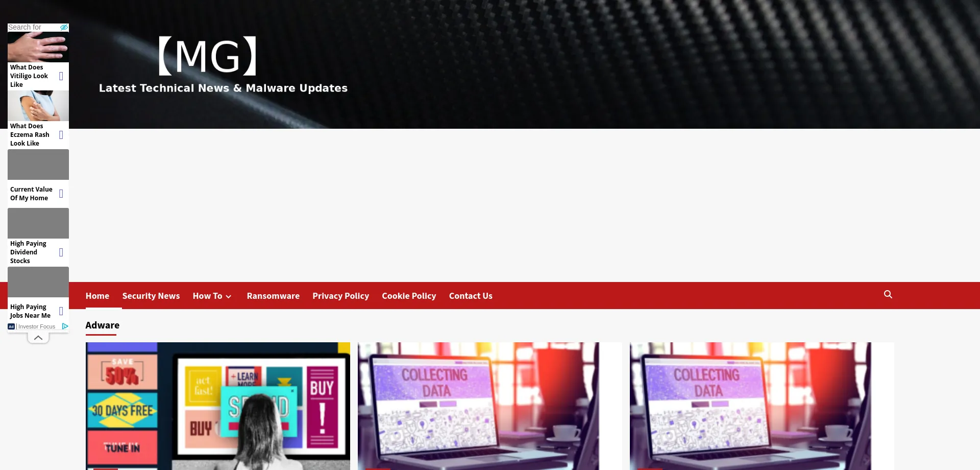The image size is (980, 470).
Task: Click the High Paying Jobs Near Me link
Action: (30, 311)
